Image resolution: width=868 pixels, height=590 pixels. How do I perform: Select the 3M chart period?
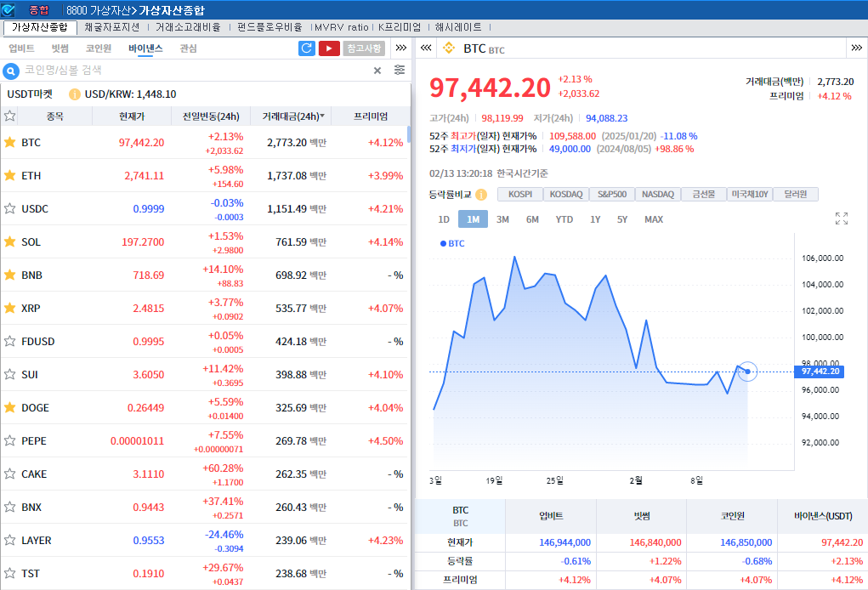pyautogui.click(x=502, y=219)
